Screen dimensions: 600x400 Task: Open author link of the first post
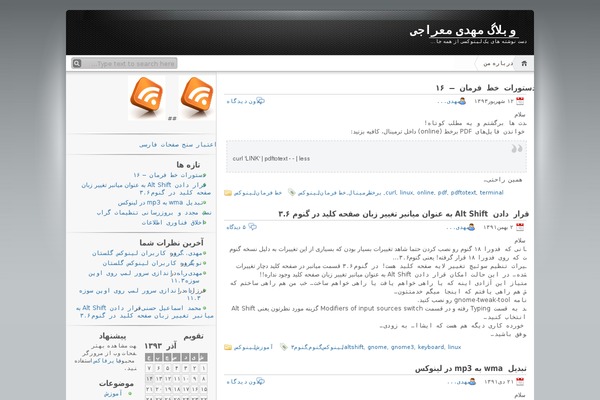(x=447, y=101)
